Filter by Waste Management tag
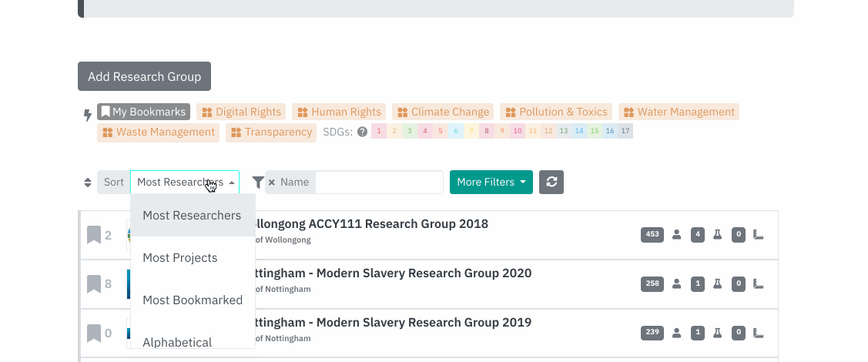 pos(158,132)
